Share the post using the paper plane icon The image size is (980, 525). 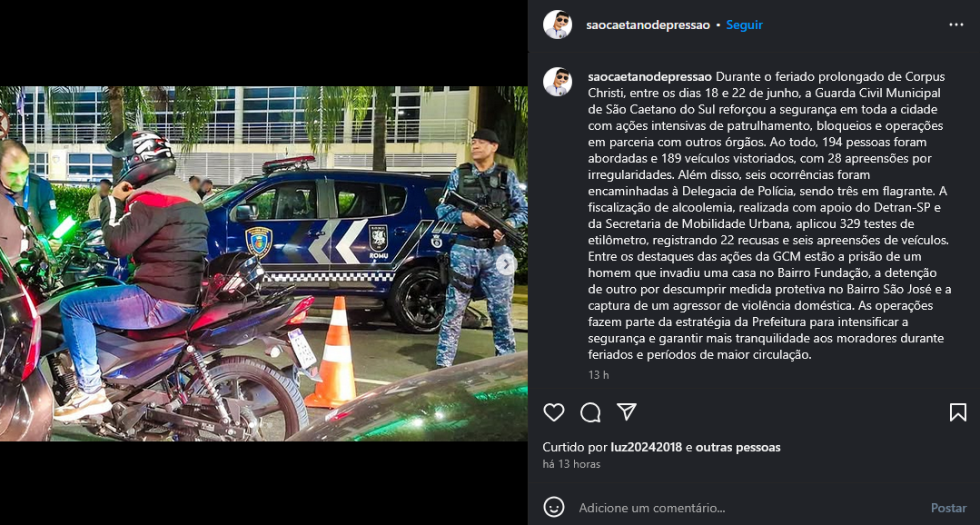click(627, 411)
